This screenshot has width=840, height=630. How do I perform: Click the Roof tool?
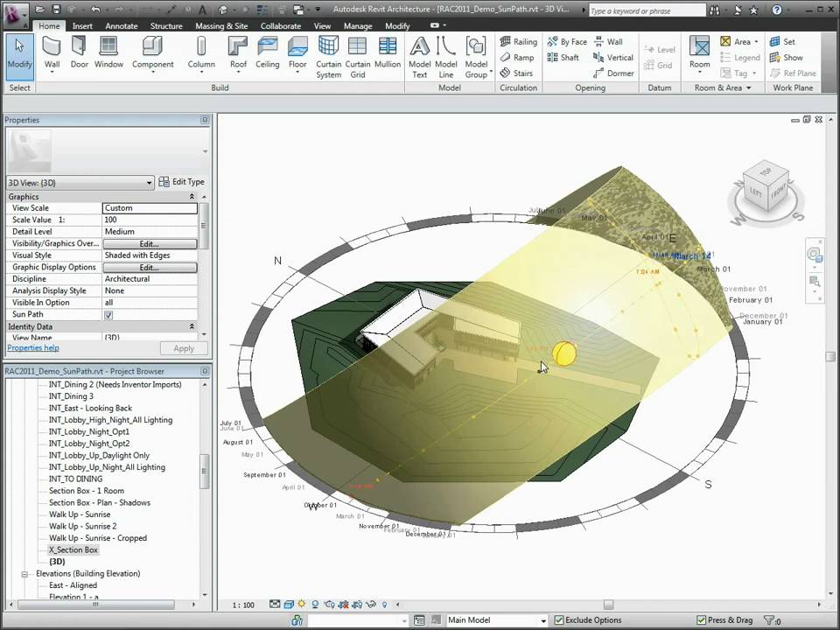[x=238, y=54]
